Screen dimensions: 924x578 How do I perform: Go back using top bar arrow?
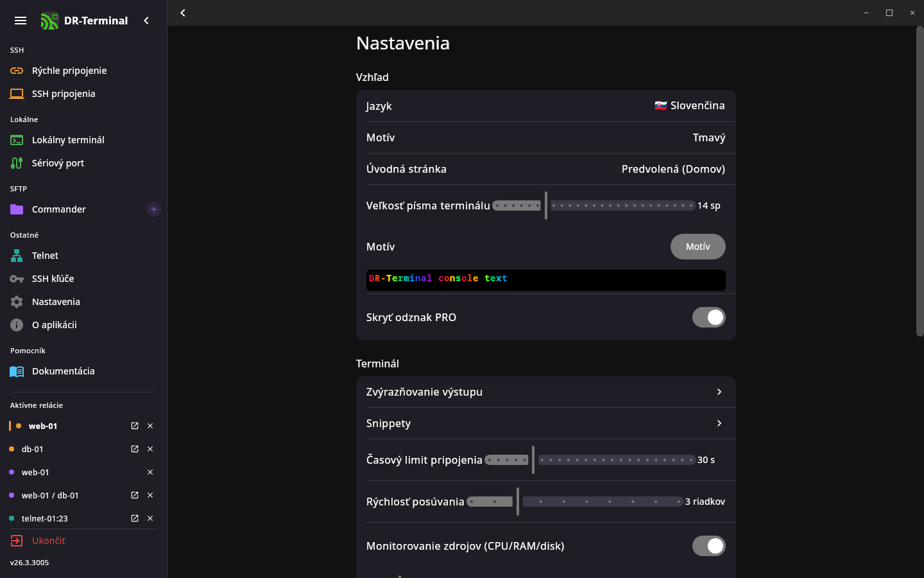tap(183, 13)
